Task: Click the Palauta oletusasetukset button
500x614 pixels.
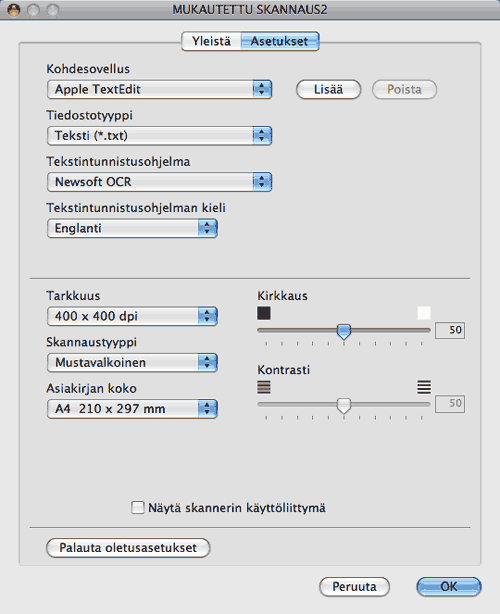Action: (x=128, y=547)
